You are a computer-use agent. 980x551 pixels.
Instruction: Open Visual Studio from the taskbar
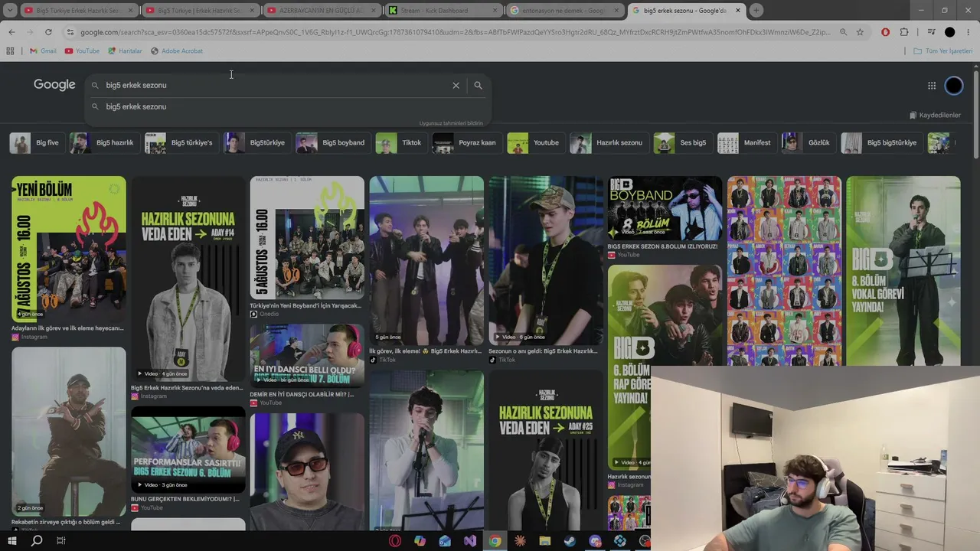(x=469, y=541)
